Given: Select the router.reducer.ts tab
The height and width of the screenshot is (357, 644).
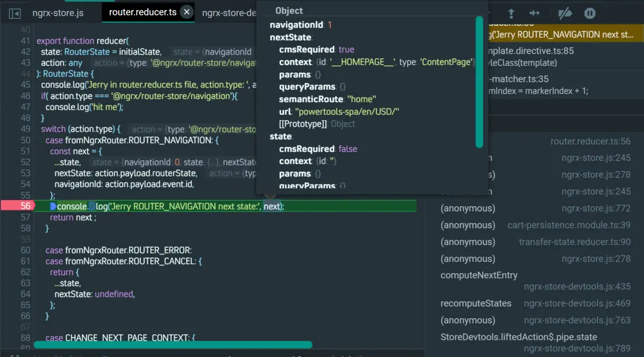Looking at the screenshot, I should [x=143, y=12].
